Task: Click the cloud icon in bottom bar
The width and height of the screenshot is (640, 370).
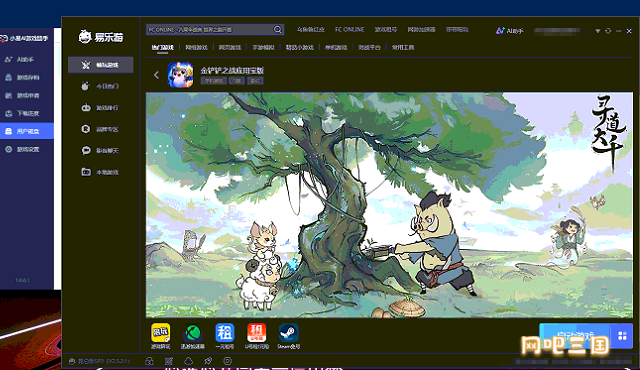Action: (x=188, y=361)
